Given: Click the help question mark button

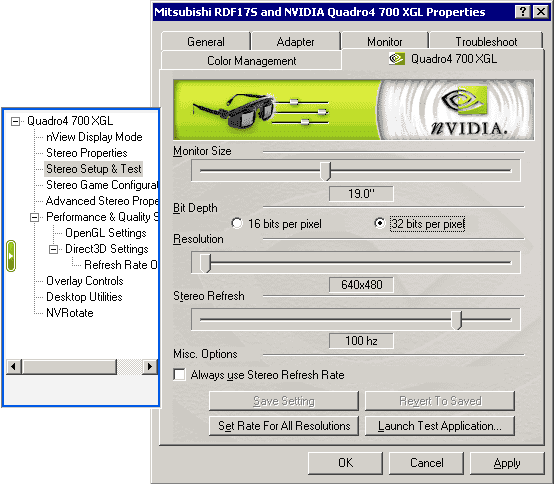Looking at the screenshot, I should click(523, 12).
